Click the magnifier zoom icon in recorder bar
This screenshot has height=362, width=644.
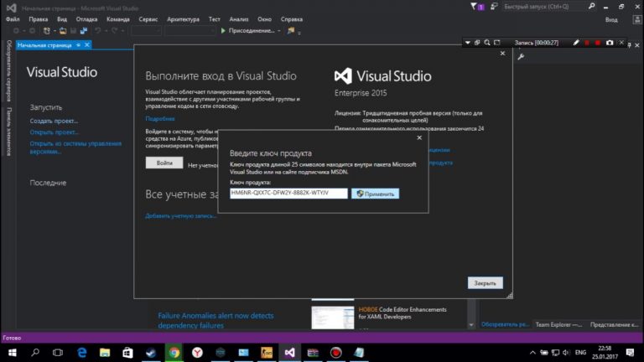coord(487,43)
